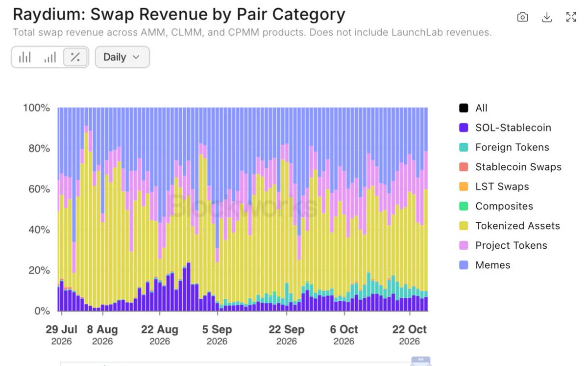Click the camera screenshot icon
Viewport: 588px width, 366px height.
click(x=523, y=17)
